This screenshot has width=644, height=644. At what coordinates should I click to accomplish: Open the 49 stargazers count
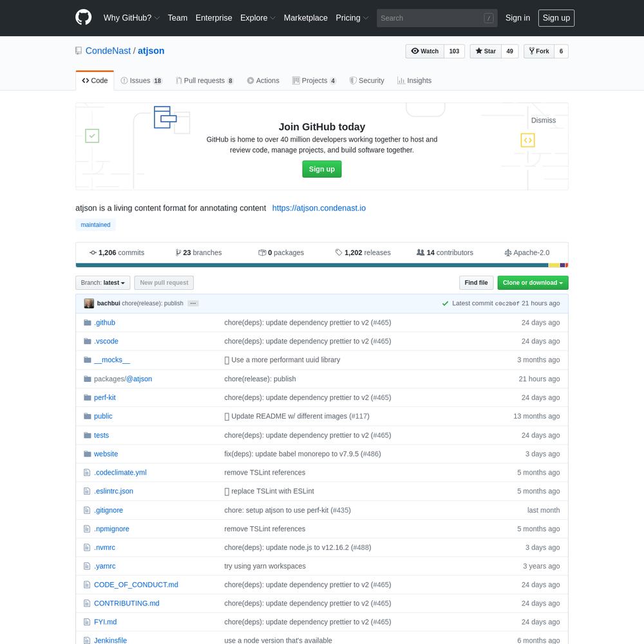tap(509, 51)
